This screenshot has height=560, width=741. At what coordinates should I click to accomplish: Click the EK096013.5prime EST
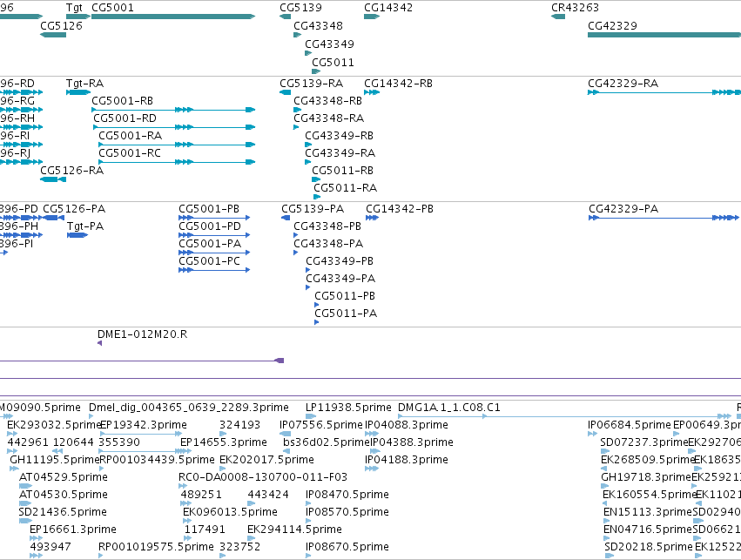(x=230, y=512)
